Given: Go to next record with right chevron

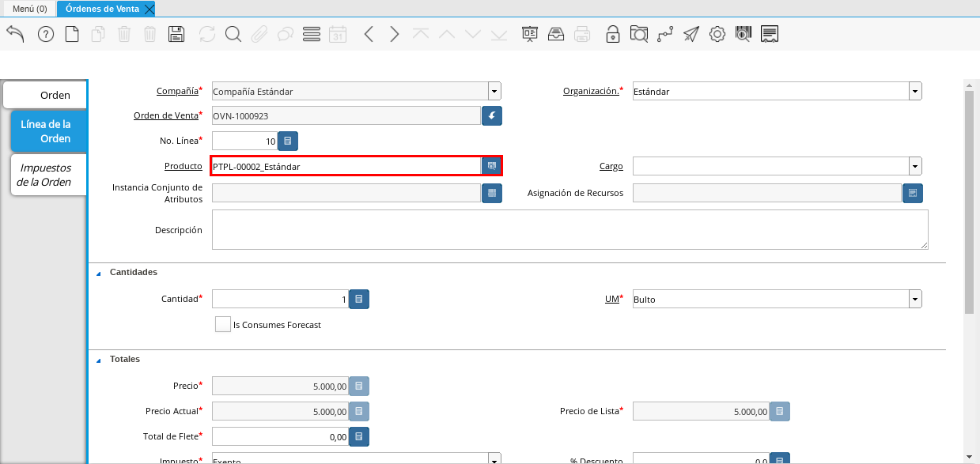Looking at the screenshot, I should pos(394,34).
